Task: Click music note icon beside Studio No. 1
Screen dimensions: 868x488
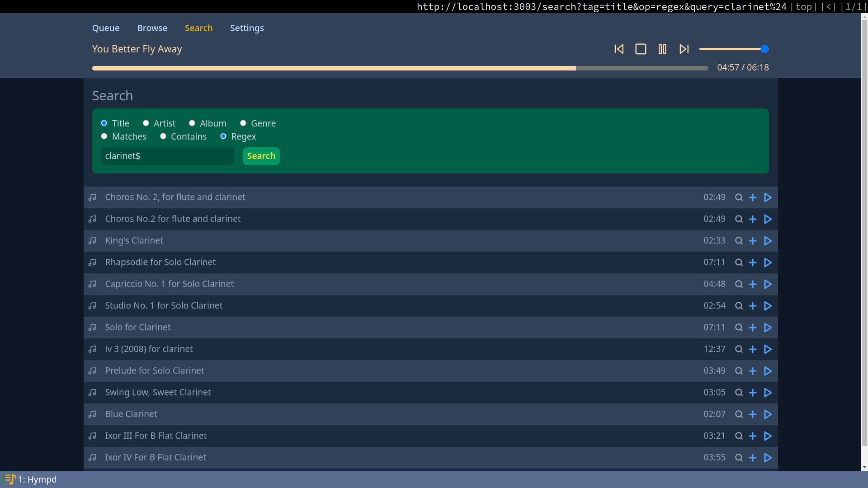Action: [x=92, y=306]
